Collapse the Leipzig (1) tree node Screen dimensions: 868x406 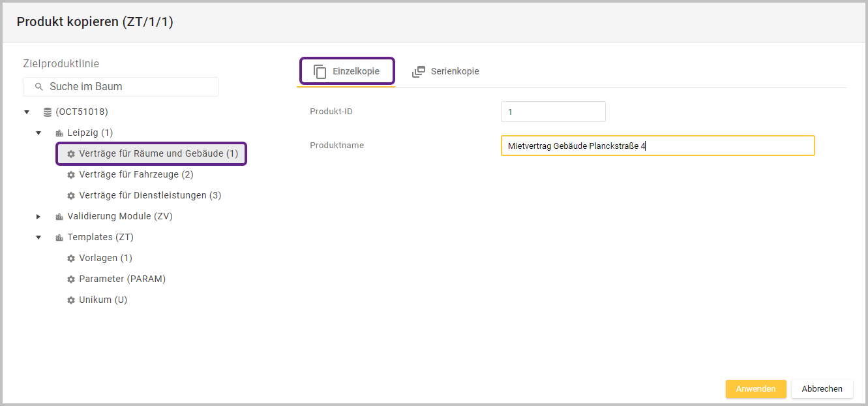click(x=38, y=133)
